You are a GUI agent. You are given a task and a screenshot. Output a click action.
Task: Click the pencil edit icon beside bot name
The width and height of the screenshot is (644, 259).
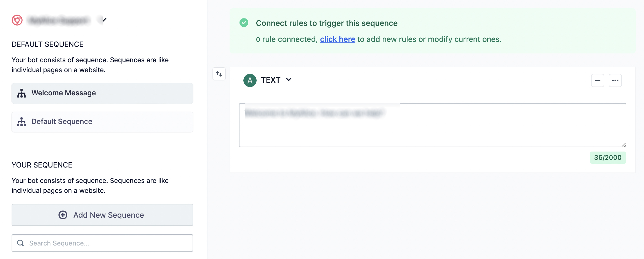[104, 20]
